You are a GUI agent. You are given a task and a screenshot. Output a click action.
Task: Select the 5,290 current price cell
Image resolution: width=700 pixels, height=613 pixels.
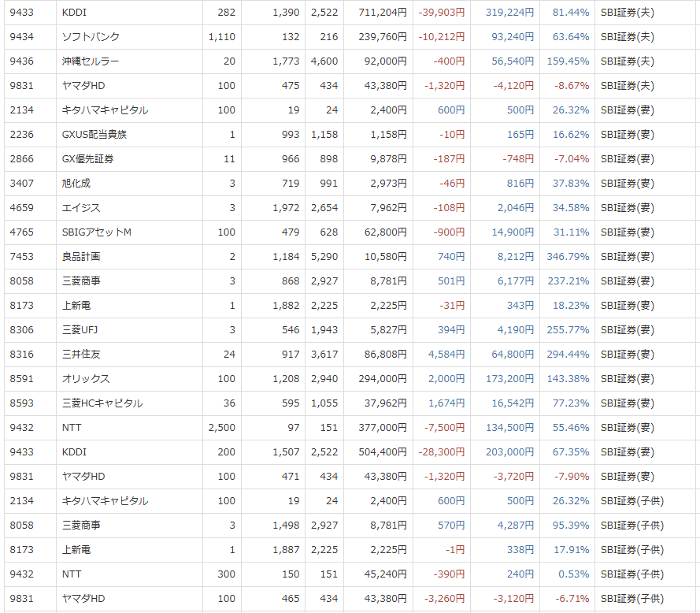pyautogui.click(x=324, y=256)
